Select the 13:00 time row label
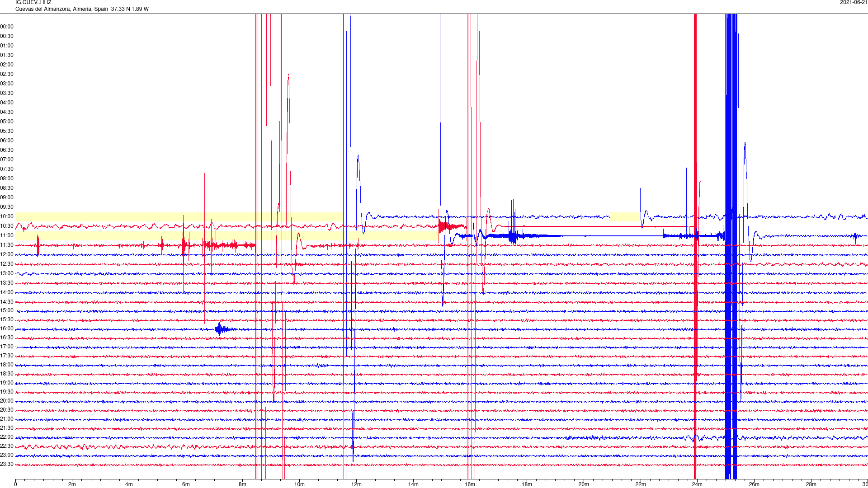This screenshot has width=868, height=488. pos(7,273)
